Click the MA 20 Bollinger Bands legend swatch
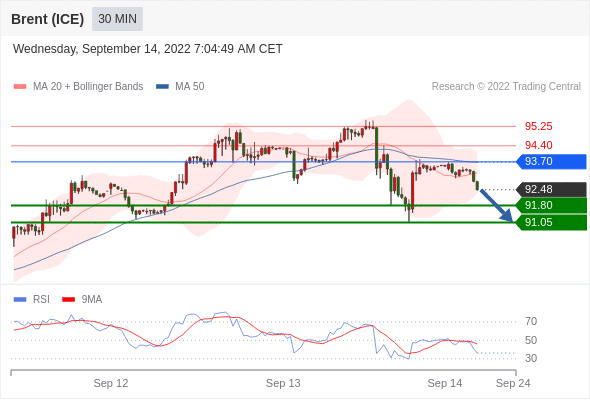This screenshot has height=400, width=590. pyautogui.click(x=20, y=87)
